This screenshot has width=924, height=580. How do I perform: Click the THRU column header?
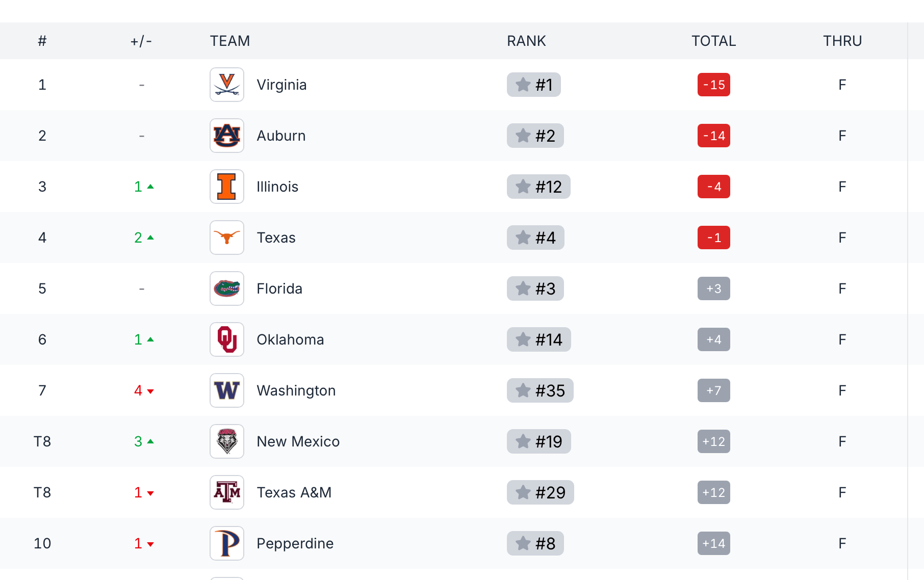pyautogui.click(x=842, y=41)
